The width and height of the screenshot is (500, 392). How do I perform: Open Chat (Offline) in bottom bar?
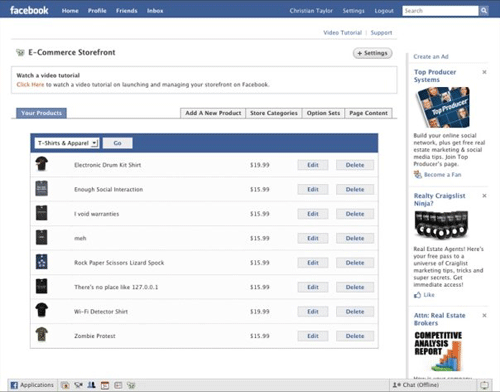pyautogui.click(x=416, y=385)
